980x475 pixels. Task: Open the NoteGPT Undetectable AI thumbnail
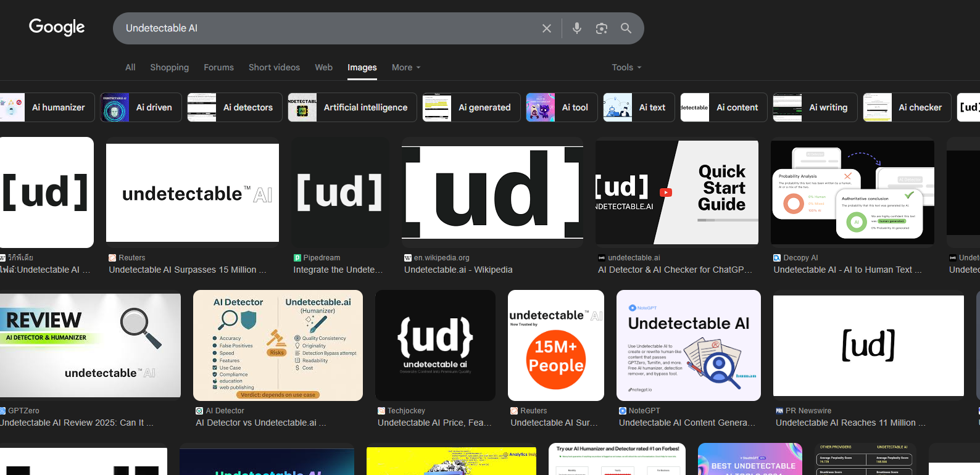tap(689, 345)
